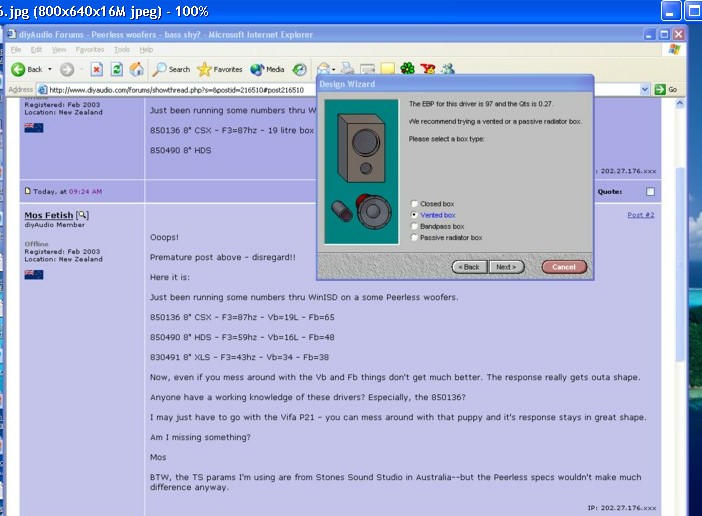Image resolution: width=702 pixels, height=516 pixels.
Task: Go back with the IE Back button
Action: [x=27, y=69]
